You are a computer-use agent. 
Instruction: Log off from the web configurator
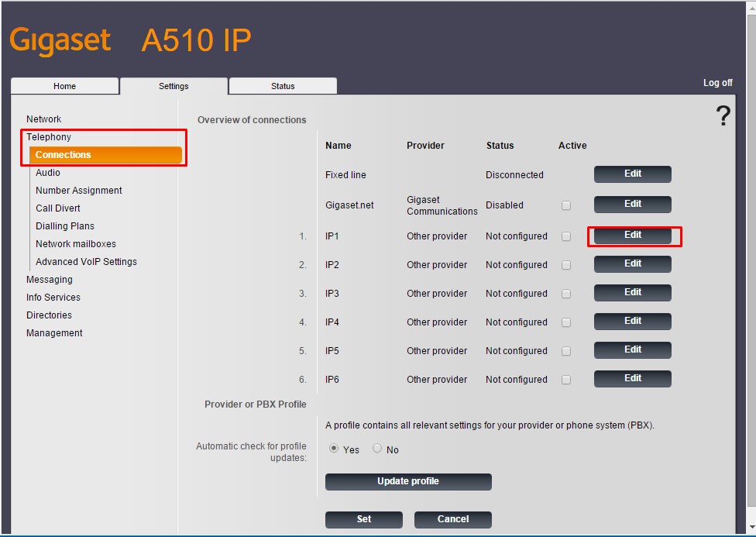[x=717, y=83]
